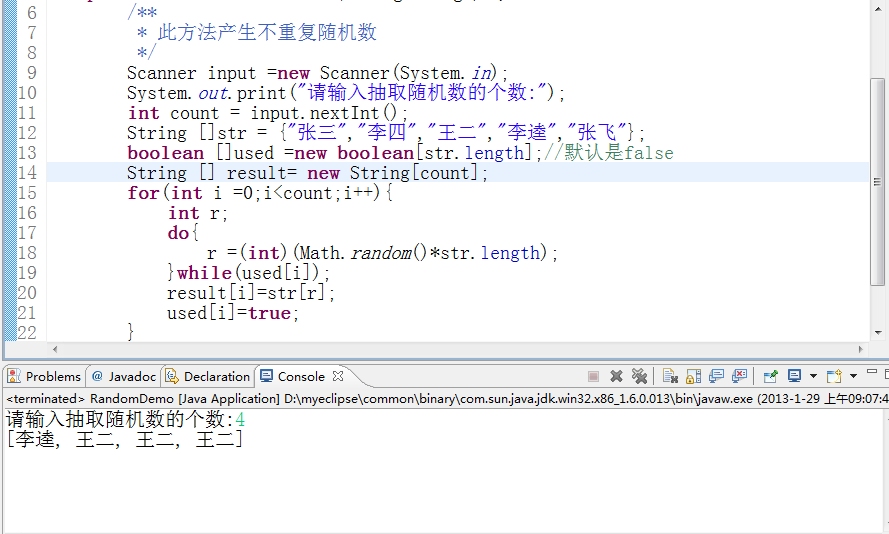Toggle show console when standard error changes
The image size is (889, 534).
coord(739,376)
